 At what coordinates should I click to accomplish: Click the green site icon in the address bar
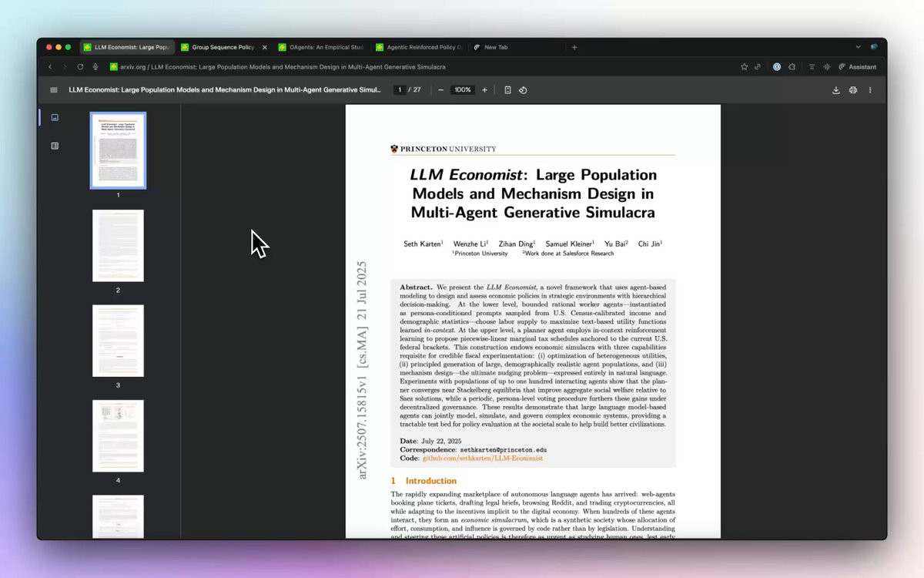pos(114,67)
